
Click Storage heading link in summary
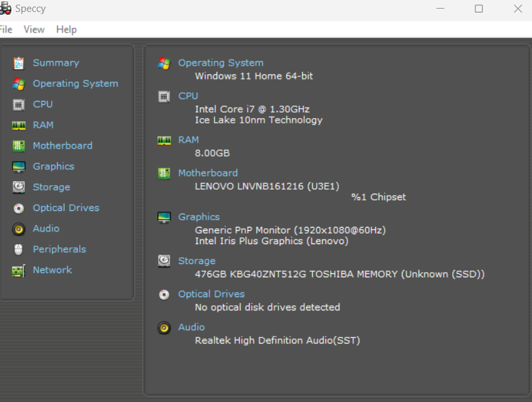point(197,261)
